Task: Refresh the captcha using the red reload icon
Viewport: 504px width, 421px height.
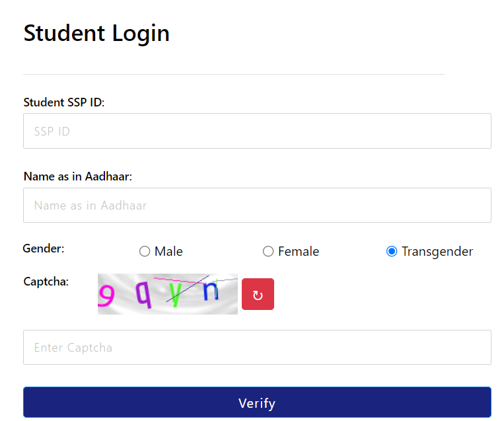Action: 258,295
